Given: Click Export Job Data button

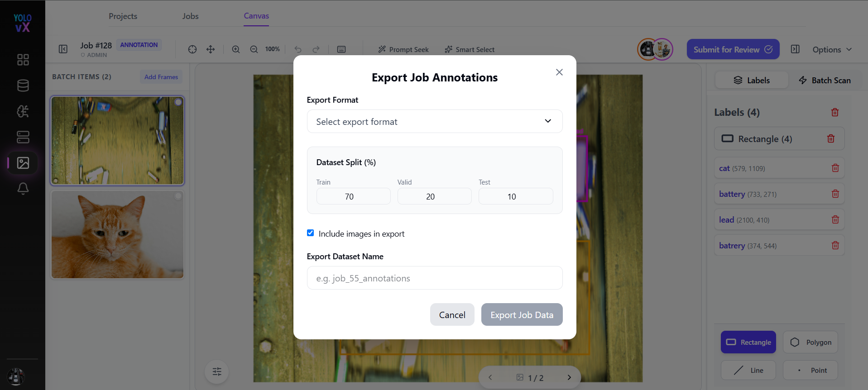Looking at the screenshot, I should click(x=522, y=314).
